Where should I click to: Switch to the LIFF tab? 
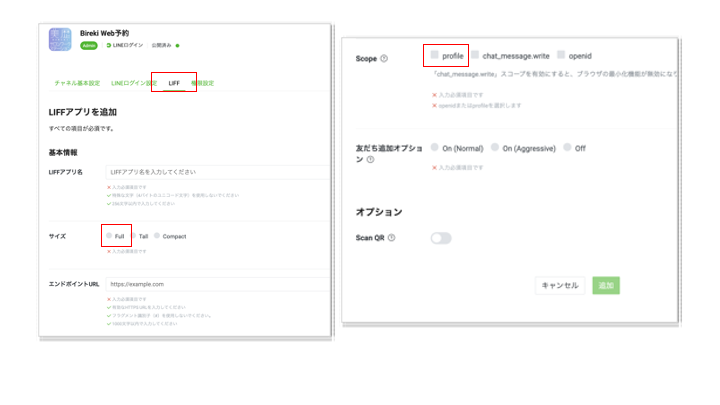click(174, 82)
